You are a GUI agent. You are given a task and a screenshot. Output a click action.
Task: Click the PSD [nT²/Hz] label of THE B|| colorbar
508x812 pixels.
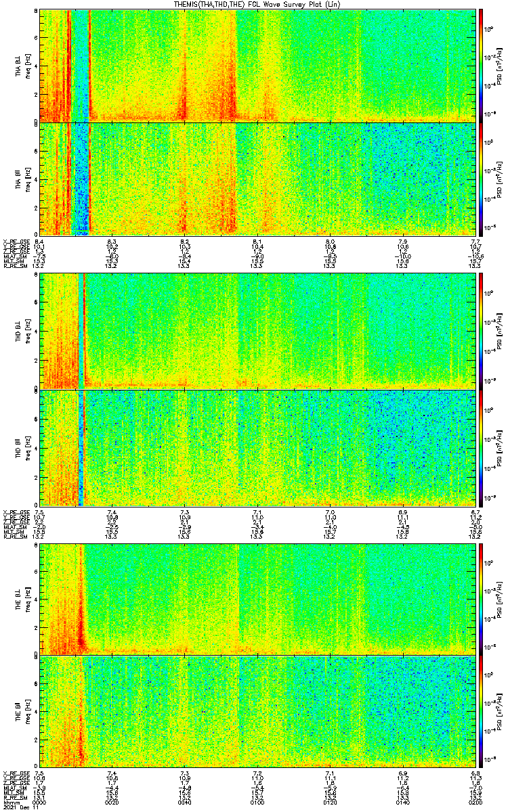500,711
